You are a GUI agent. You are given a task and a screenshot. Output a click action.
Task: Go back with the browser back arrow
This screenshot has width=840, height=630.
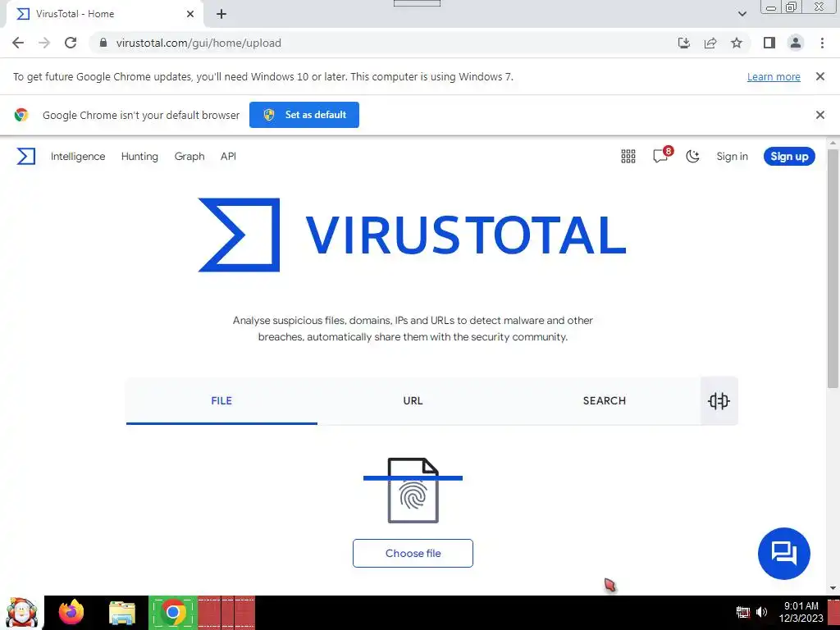point(18,43)
